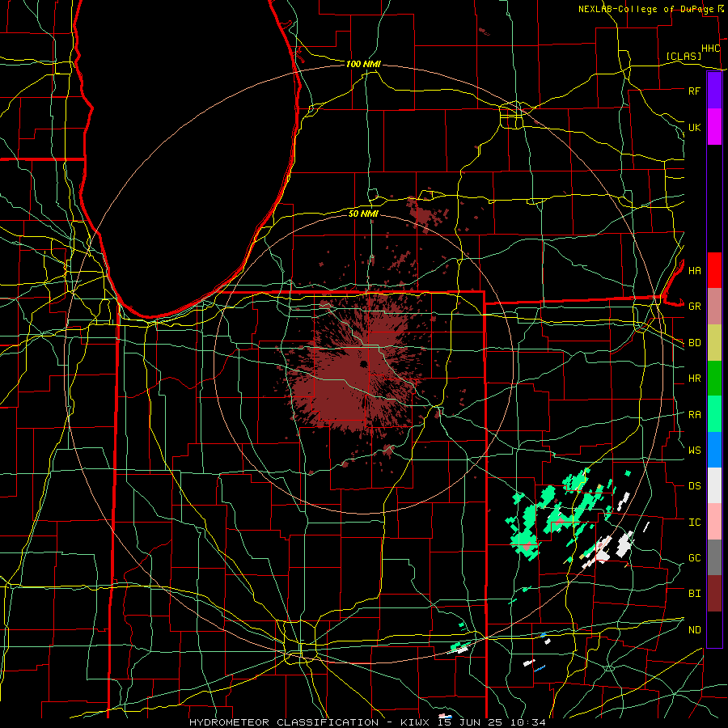Click the [CLAS] label above legend

tap(684, 56)
